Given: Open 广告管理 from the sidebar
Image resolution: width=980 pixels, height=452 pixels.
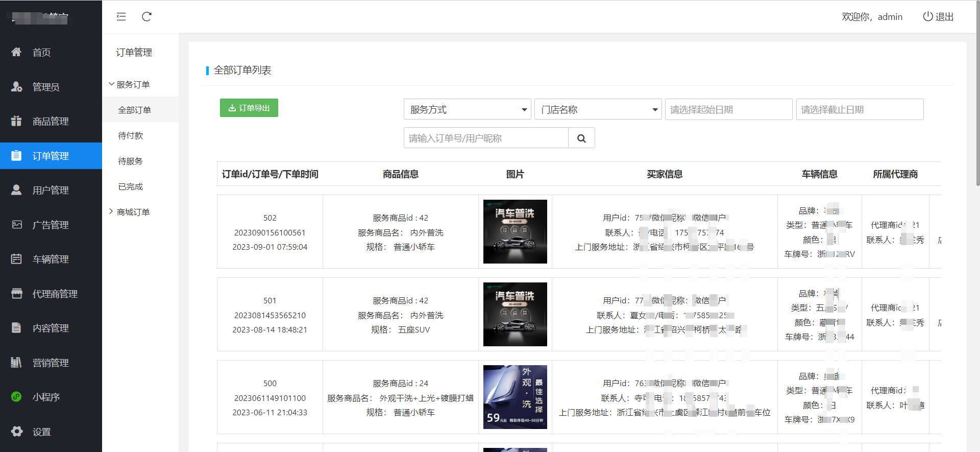Looking at the screenshot, I should [x=51, y=225].
